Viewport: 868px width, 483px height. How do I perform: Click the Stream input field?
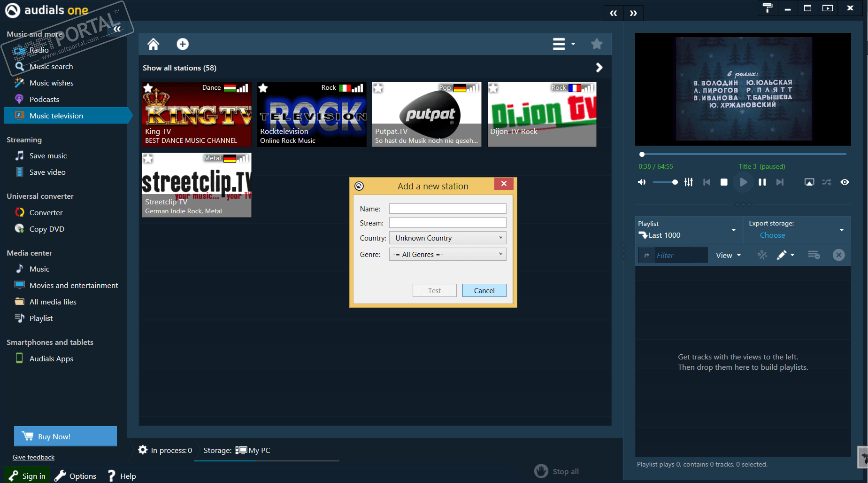[x=447, y=223]
